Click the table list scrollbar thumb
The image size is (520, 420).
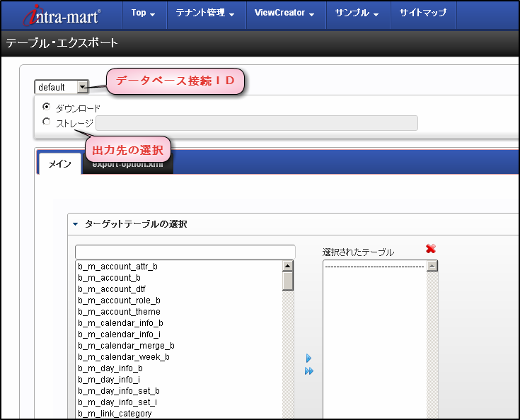point(287,281)
